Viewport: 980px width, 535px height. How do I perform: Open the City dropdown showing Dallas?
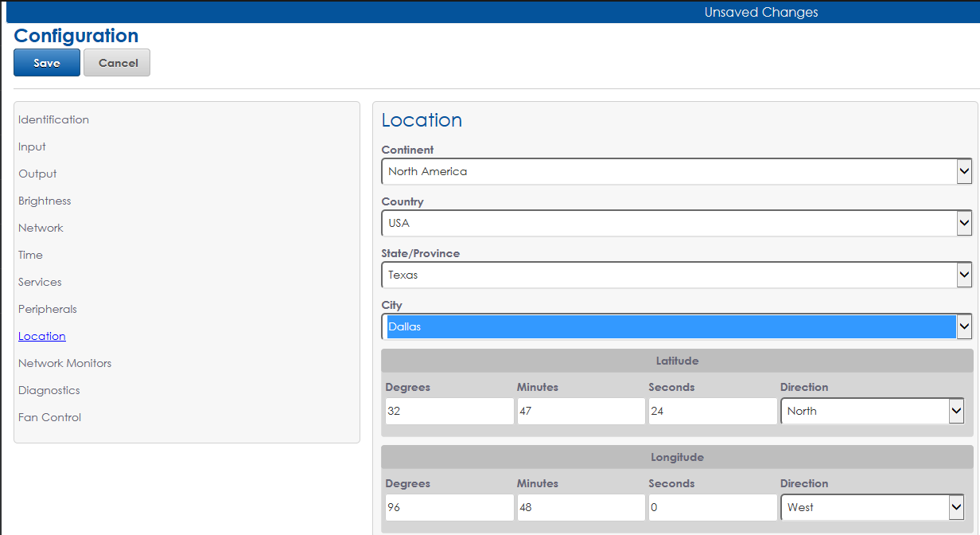[x=676, y=326]
